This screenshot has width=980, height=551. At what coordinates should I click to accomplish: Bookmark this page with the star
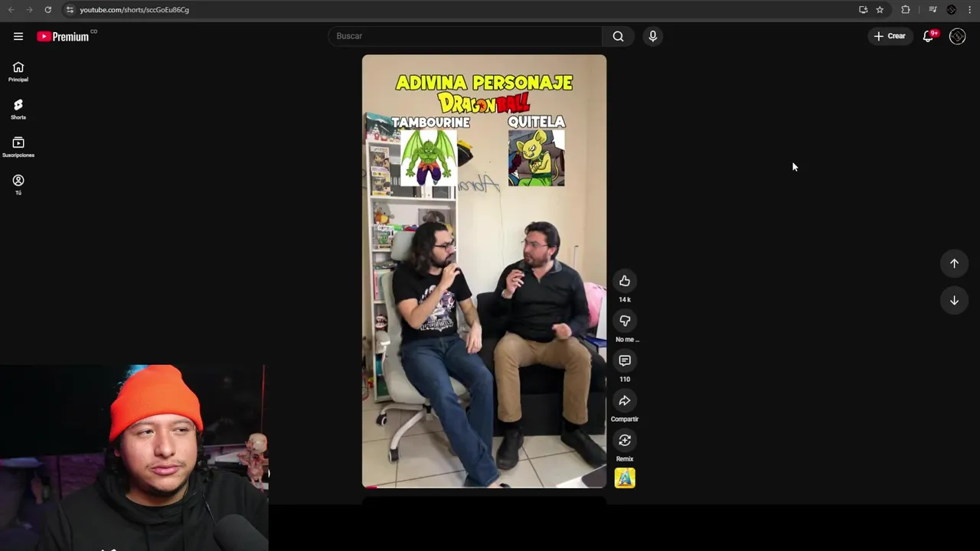click(880, 9)
